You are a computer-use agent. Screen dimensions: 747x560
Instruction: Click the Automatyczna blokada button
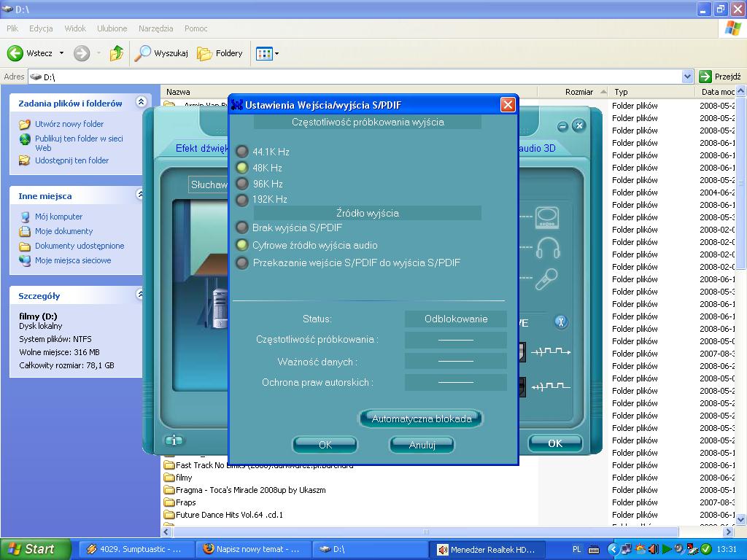coord(421,419)
